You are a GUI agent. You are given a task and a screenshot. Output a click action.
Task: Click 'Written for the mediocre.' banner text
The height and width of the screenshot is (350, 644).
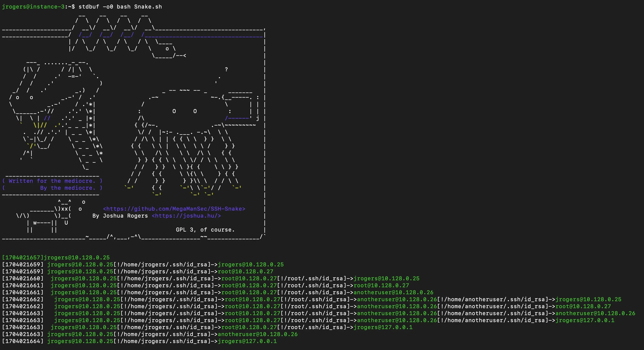coord(52,181)
